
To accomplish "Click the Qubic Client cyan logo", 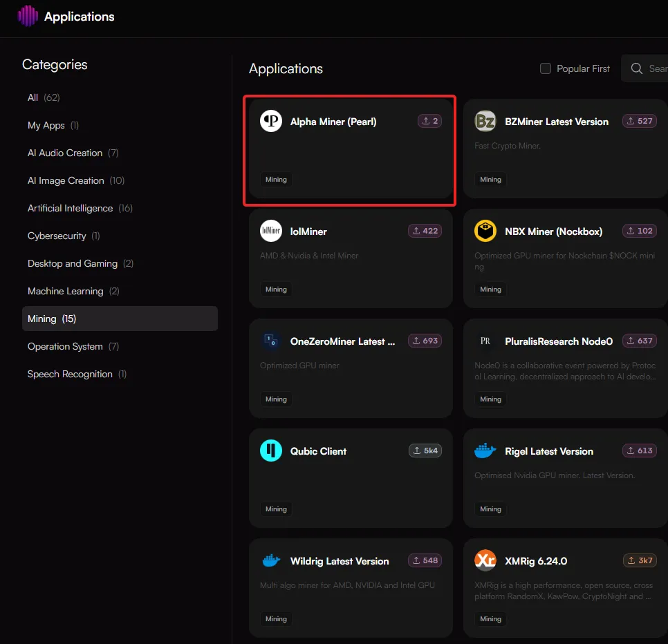I will (x=271, y=451).
